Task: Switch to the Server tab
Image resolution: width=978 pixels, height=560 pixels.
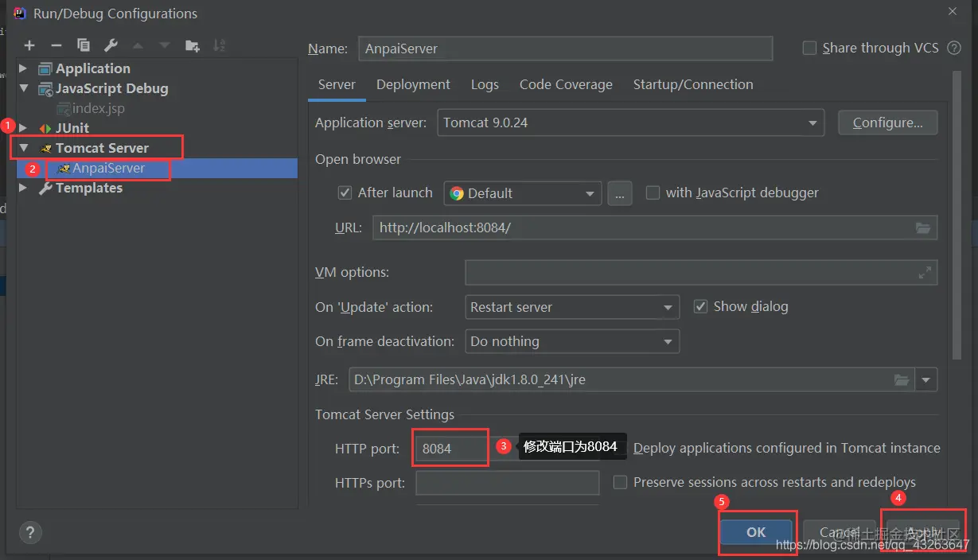Action: tap(337, 84)
